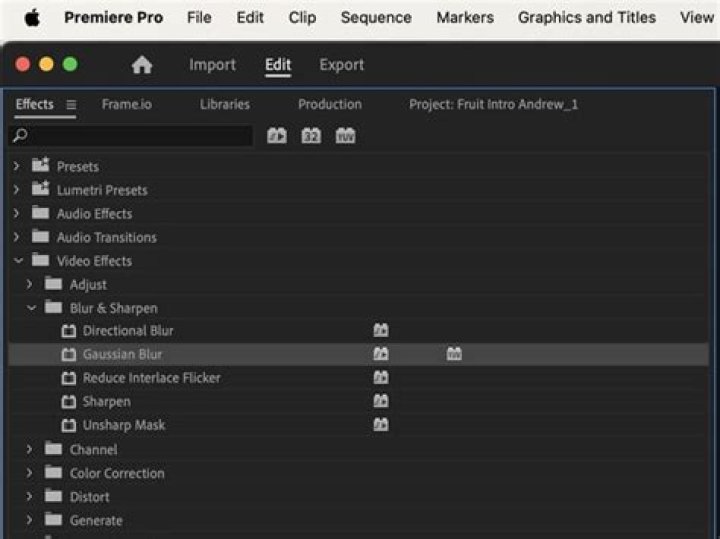The image size is (720, 539).
Task: Click the YUV badge beside Gaussian Blur
Action: pos(454,354)
